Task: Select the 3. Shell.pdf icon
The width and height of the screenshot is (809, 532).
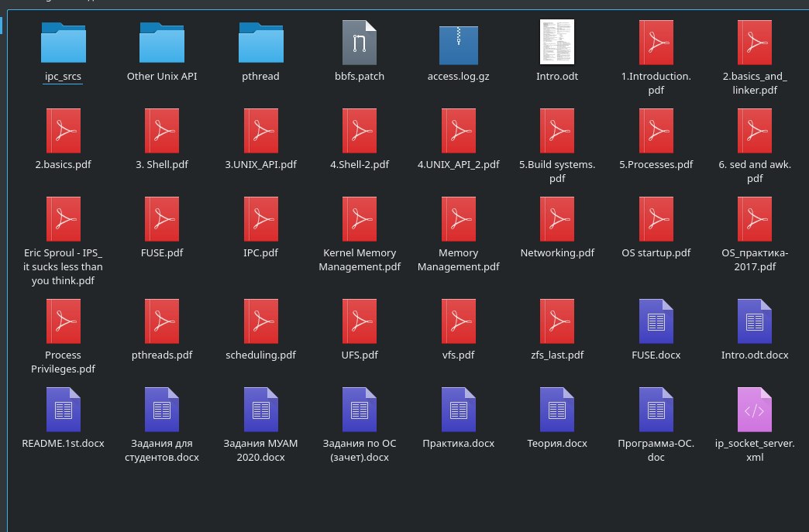Action: [x=162, y=131]
